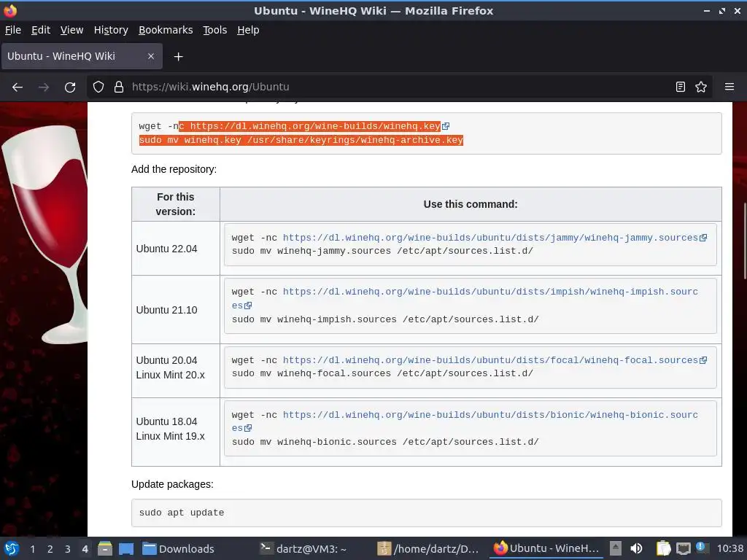Open the tracking protection shield icon

[x=98, y=87]
